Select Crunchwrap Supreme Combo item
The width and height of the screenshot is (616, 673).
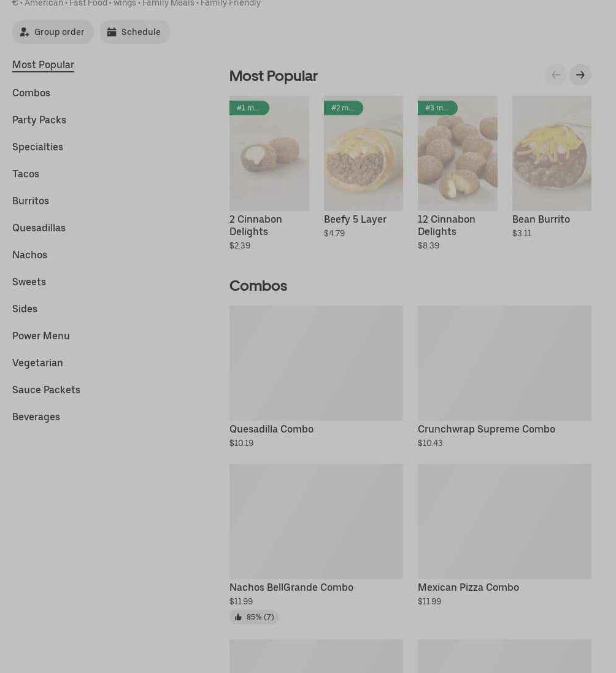coord(504,363)
